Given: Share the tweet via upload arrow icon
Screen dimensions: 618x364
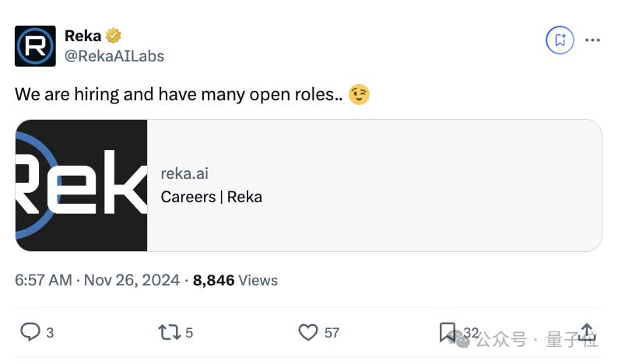Looking at the screenshot, I should point(587,331).
